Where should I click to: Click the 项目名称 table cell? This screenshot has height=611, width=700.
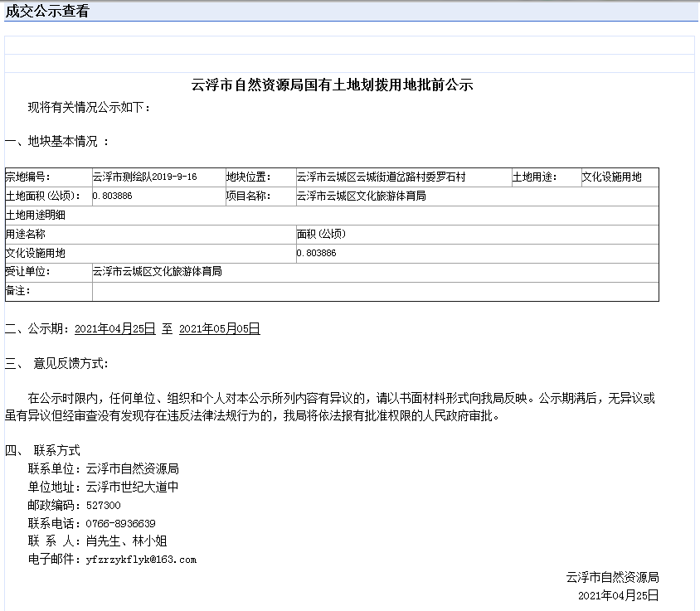tap(243, 196)
